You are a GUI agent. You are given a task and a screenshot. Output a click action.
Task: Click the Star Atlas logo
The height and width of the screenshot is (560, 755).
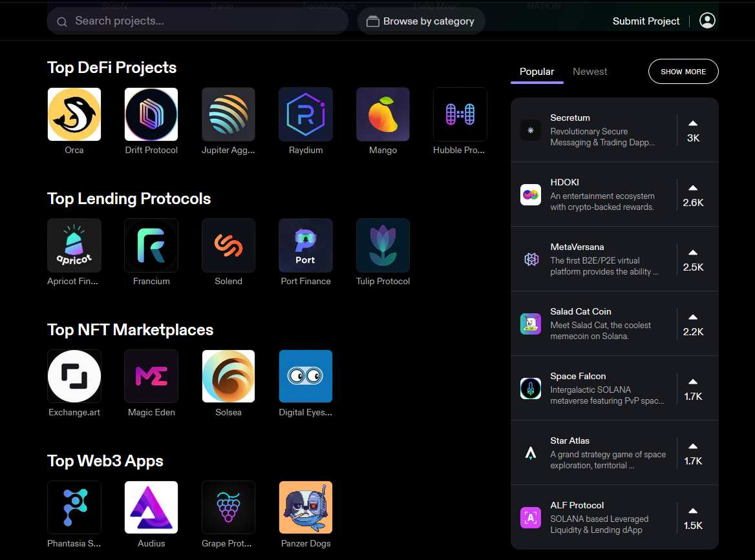[x=531, y=453]
